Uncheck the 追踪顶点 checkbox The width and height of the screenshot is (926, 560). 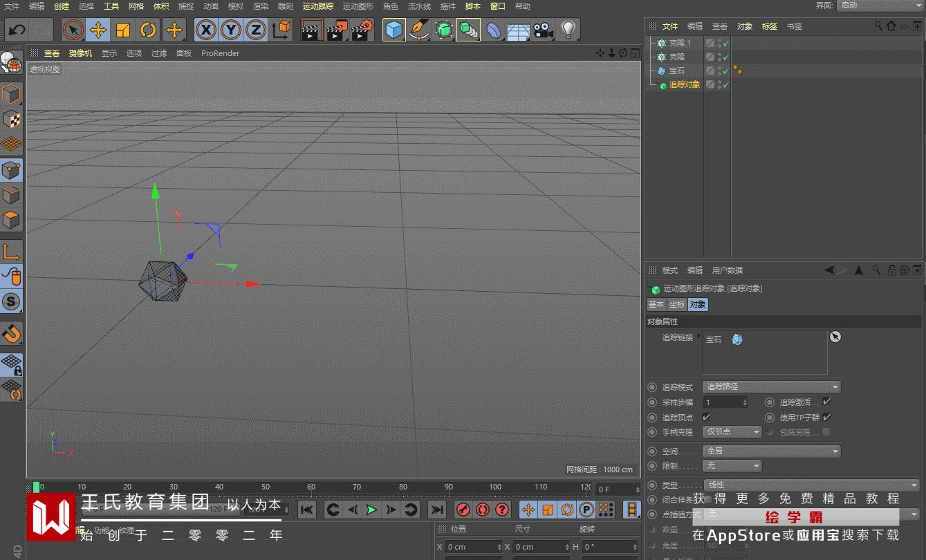[x=706, y=417]
